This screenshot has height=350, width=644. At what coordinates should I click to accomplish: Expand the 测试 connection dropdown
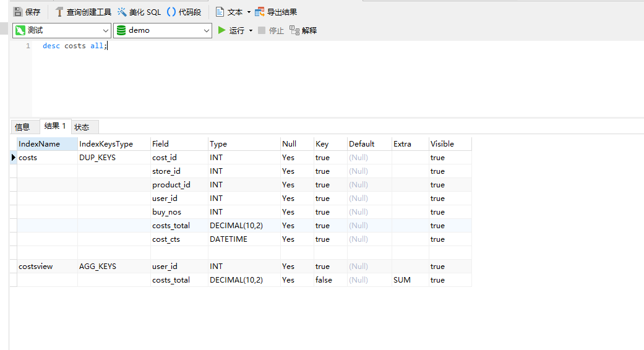(105, 30)
